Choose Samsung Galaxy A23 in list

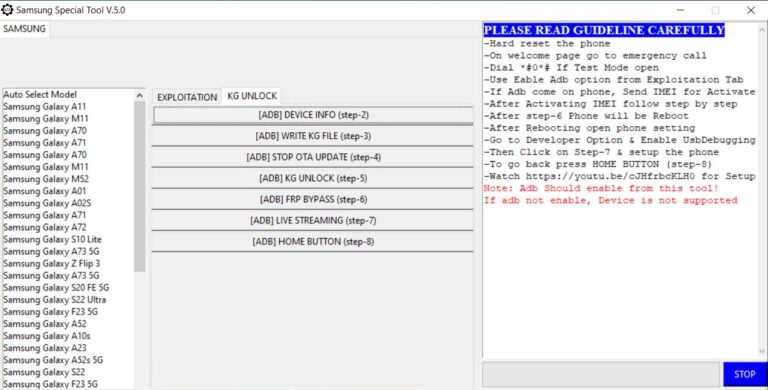[45, 348]
